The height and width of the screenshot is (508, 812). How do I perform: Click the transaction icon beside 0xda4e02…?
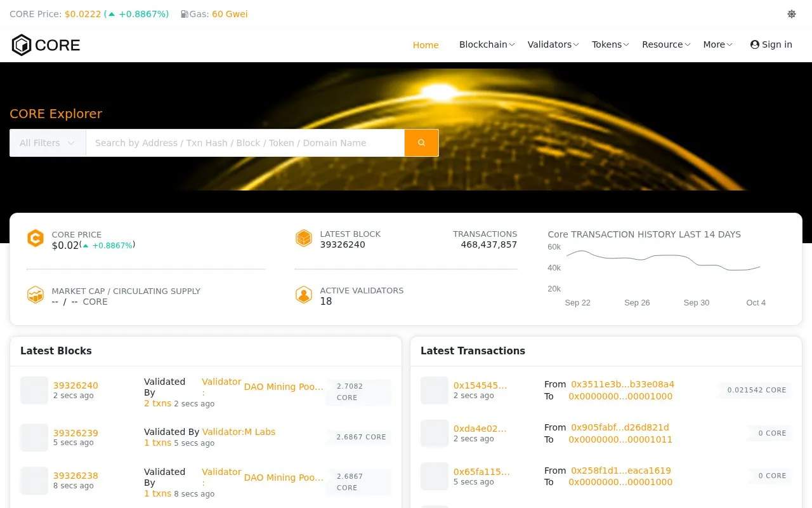435,434
